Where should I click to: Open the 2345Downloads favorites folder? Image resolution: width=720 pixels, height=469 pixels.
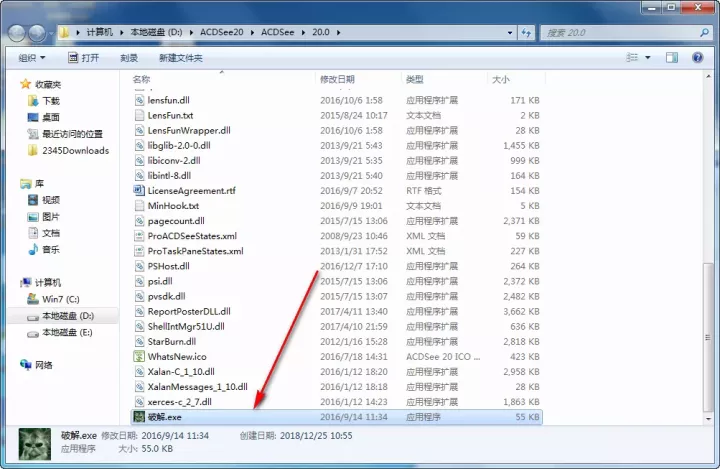[x=74, y=150]
